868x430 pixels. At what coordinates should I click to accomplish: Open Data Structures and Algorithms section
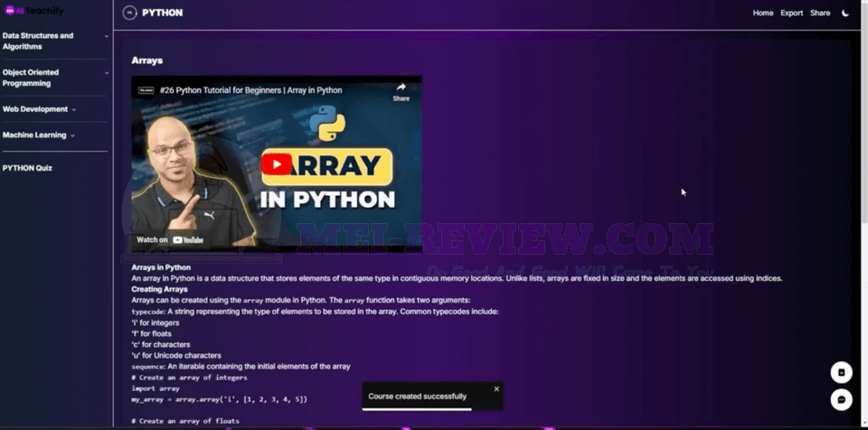(38, 41)
